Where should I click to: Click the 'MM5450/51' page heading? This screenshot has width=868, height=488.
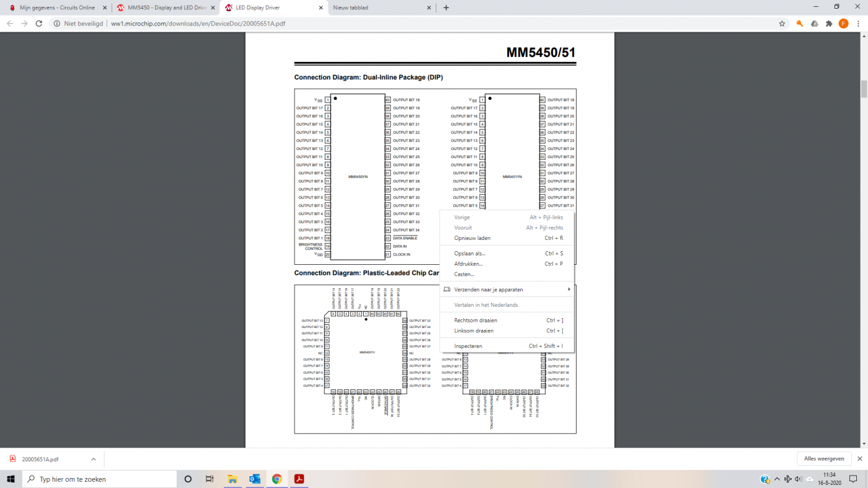pos(541,53)
